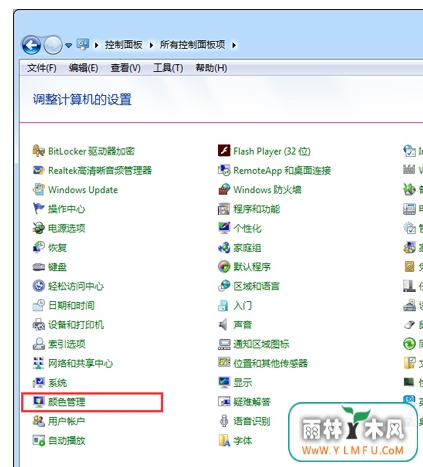Click the Windows Update icon
Image resolution: width=423 pixels, height=467 pixels.
point(39,190)
